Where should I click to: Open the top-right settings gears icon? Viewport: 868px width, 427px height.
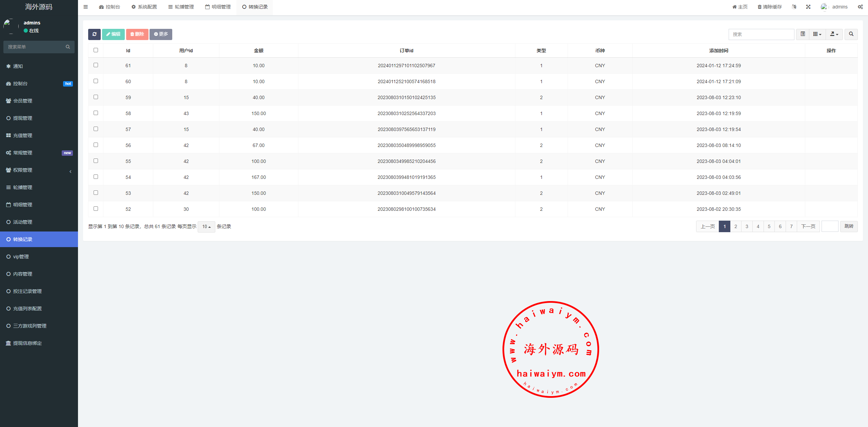[x=860, y=7]
